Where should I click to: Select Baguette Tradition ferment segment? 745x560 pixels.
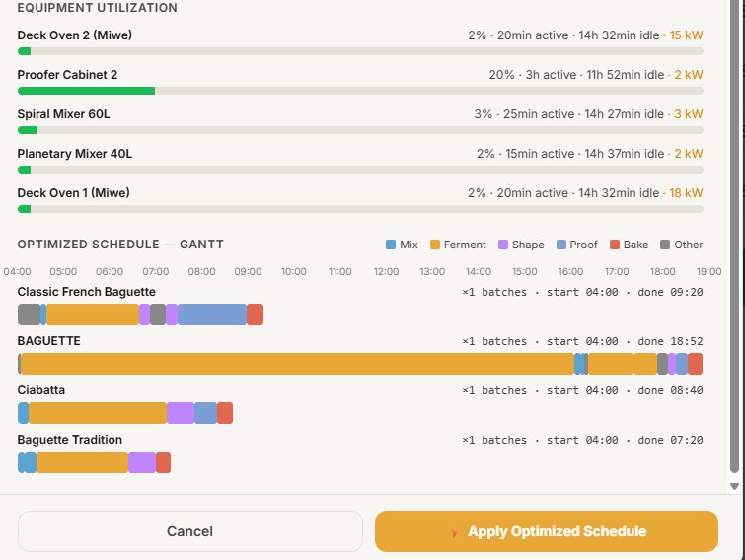point(82,462)
